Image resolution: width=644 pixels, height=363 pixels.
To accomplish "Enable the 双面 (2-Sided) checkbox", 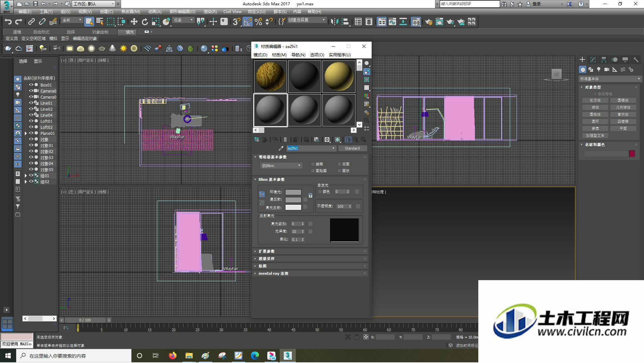I will tap(339, 164).
